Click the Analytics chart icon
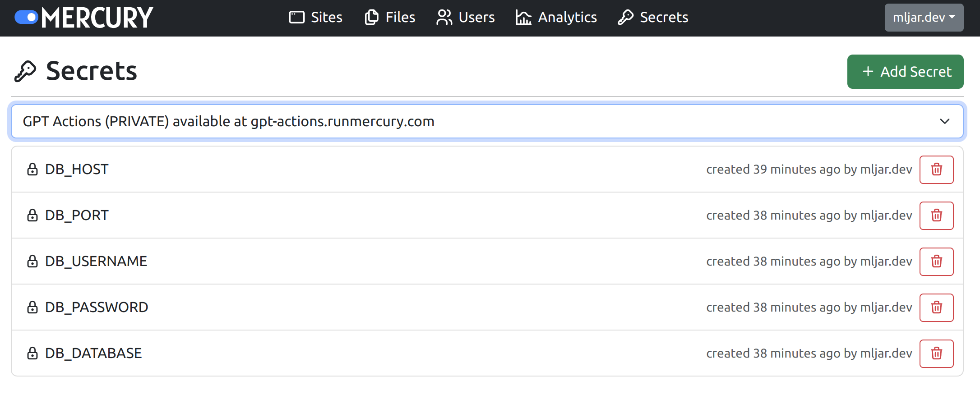The height and width of the screenshot is (395, 980). point(523,17)
